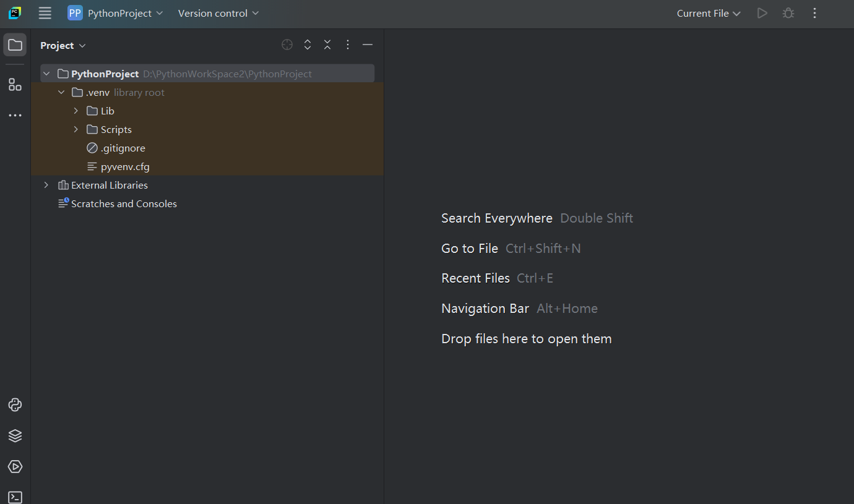The image size is (854, 504).
Task: Open the Current File run configuration dropdown
Action: (708, 14)
